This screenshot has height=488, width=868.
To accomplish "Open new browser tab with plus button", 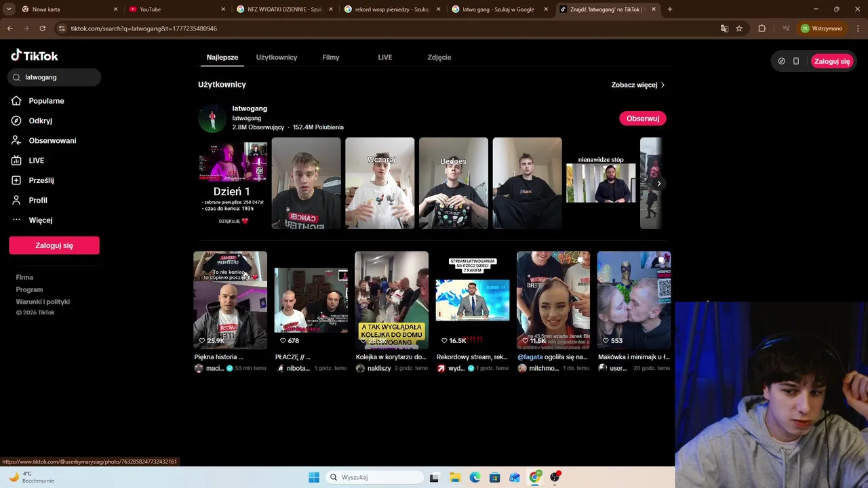I will tap(670, 9).
